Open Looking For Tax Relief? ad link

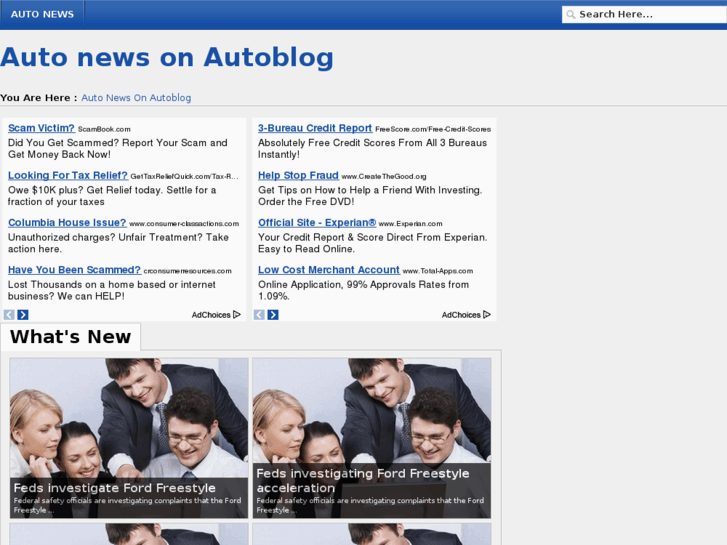pyautogui.click(x=68, y=176)
